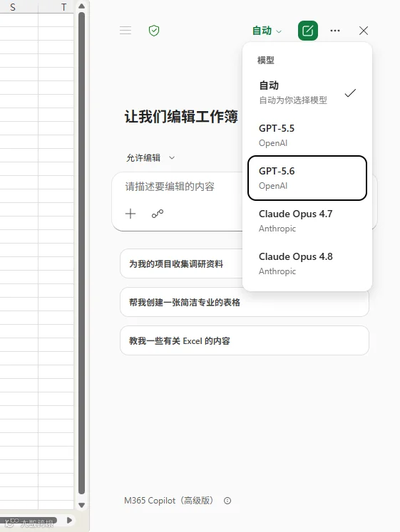Click the 为我的项目收集调研资料 suggestion

(182, 264)
